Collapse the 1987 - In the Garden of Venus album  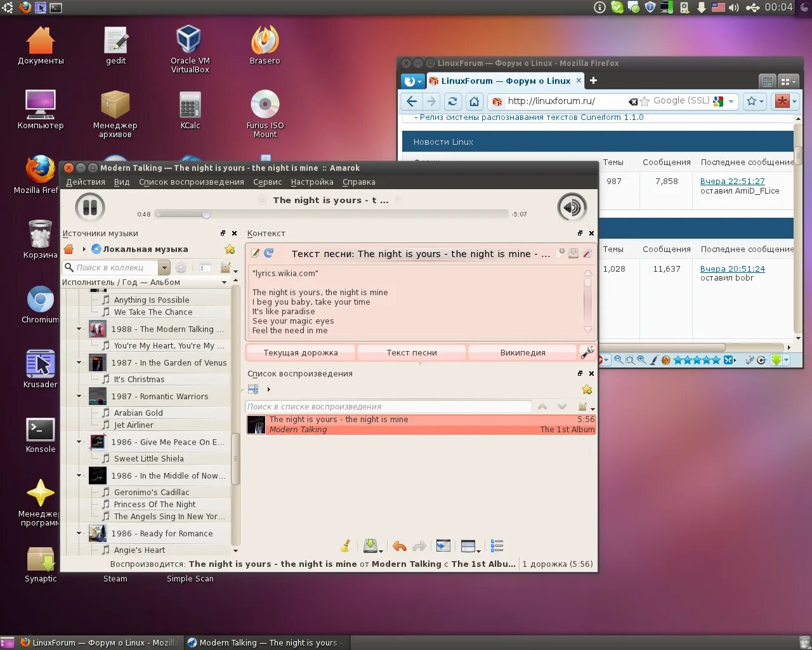(x=79, y=362)
